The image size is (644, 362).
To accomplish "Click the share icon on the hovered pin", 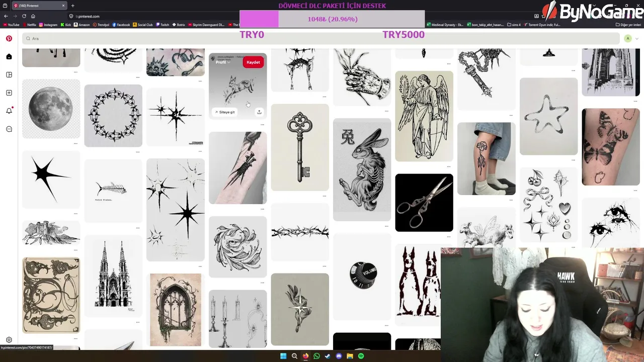I will 259,112.
